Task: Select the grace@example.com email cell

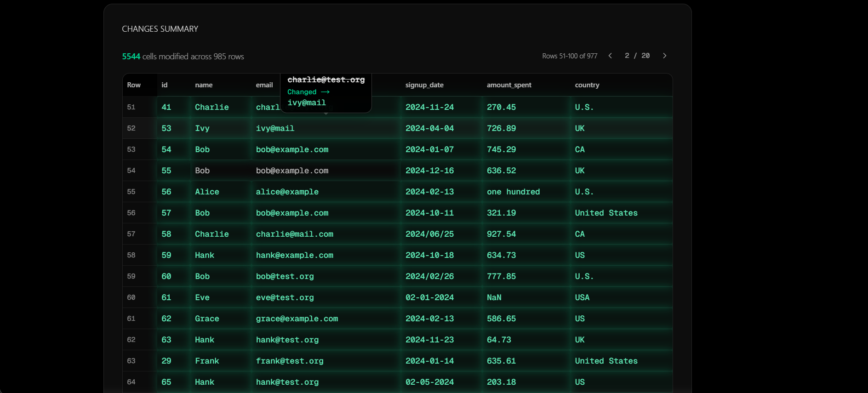Action: click(297, 319)
